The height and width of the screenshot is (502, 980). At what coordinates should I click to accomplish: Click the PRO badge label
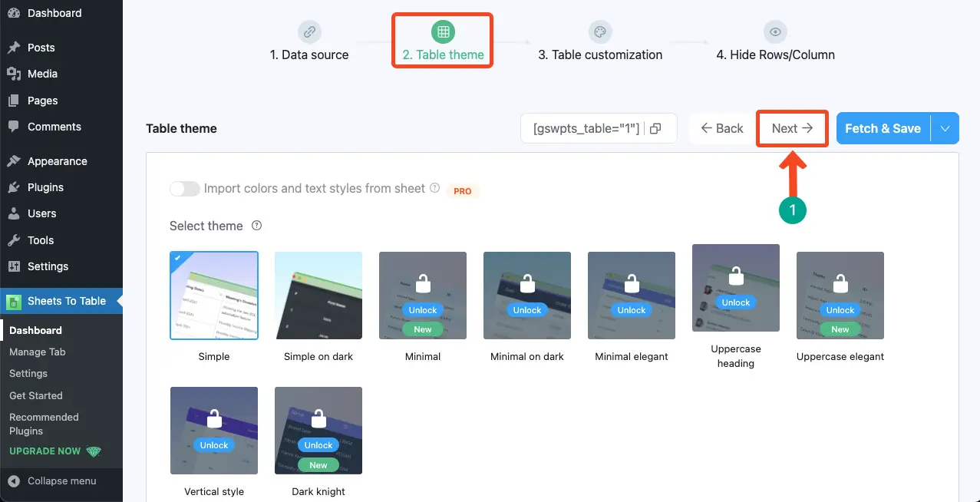[x=463, y=191]
